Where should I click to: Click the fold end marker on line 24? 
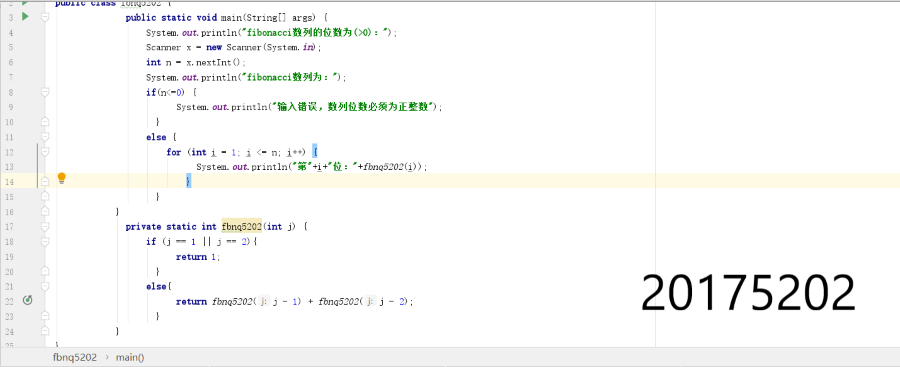[45, 331]
